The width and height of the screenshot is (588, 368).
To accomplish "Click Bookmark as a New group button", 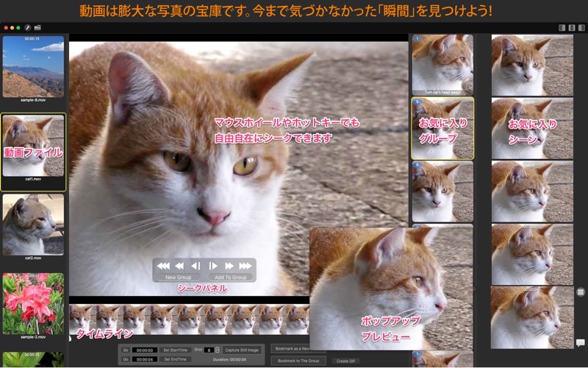I will pos(290,349).
